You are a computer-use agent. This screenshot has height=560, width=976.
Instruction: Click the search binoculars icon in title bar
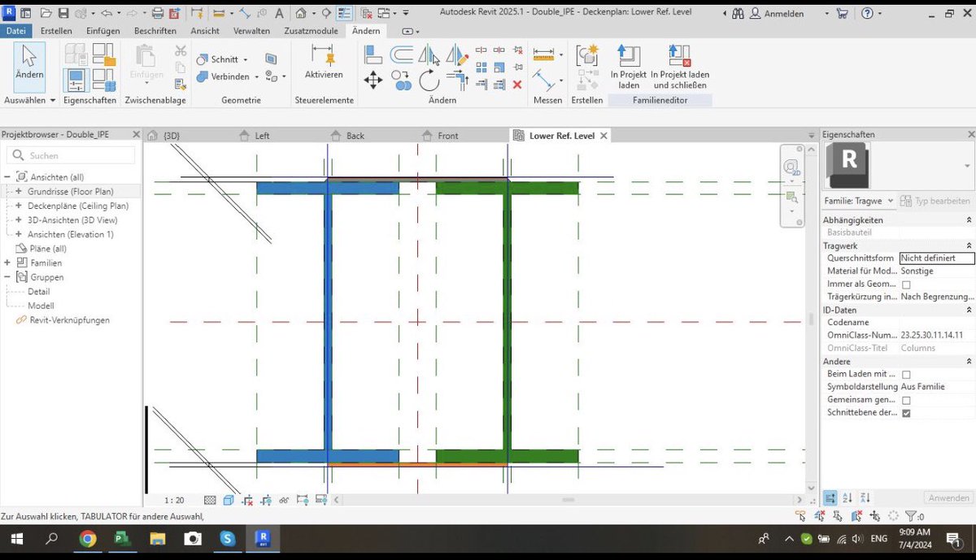tap(738, 13)
